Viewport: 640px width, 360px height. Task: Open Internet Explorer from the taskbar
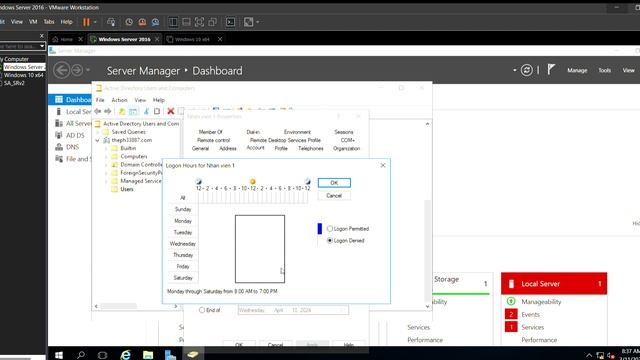coord(125,354)
